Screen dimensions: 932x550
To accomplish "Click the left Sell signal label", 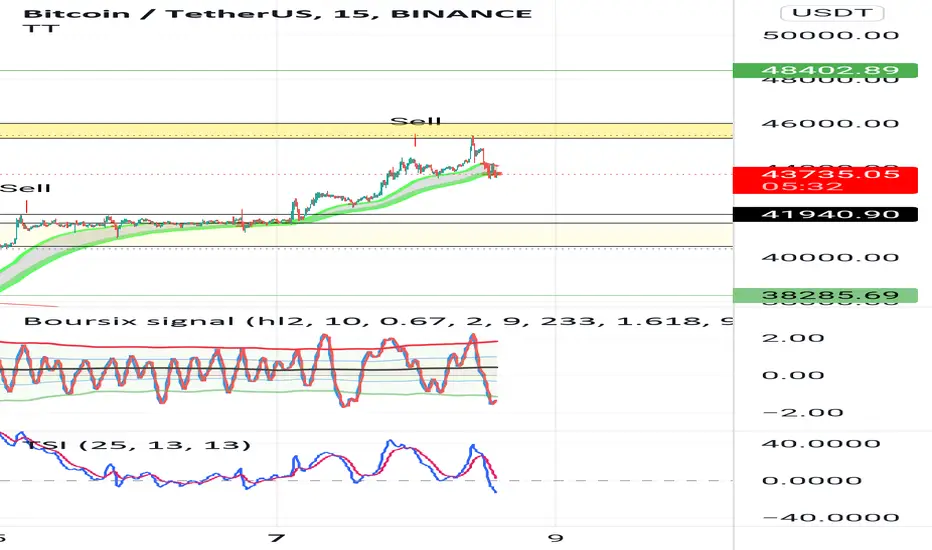I will [x=26, y=188].
